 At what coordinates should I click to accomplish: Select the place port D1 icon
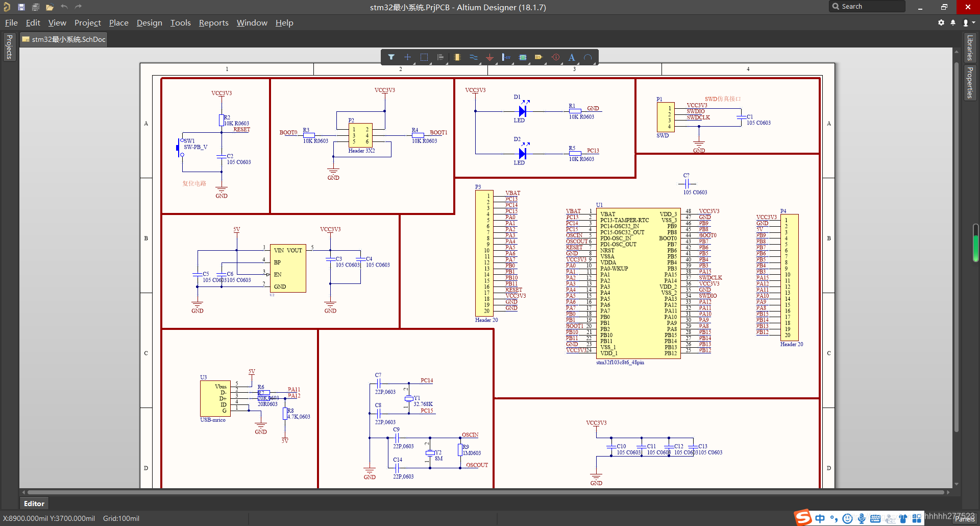pyautogui.click(x=538, y=57)
